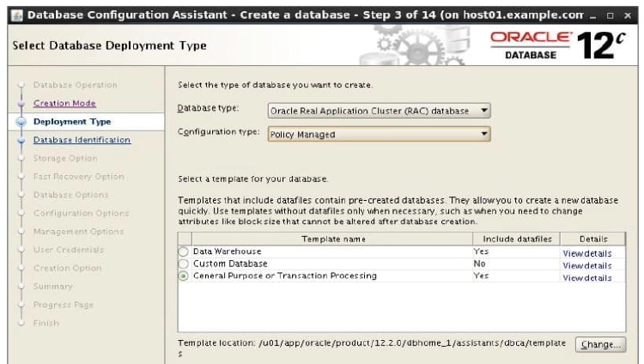Click the Management Options step

pos(78,232)
